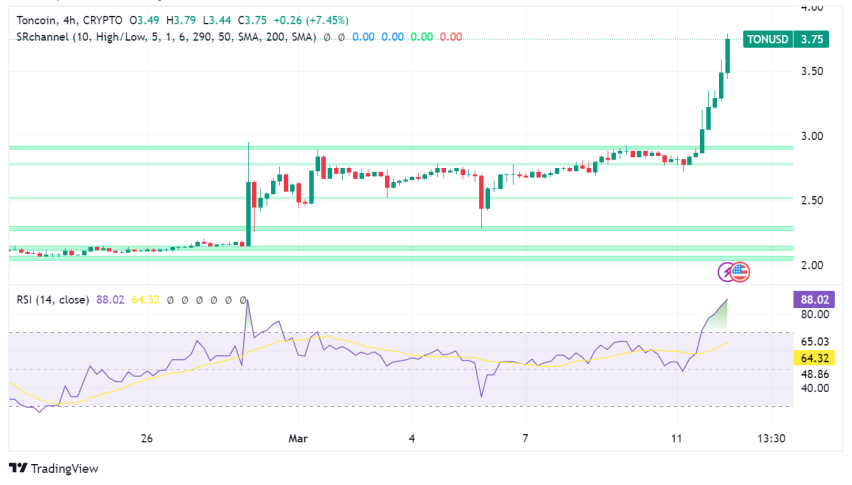Image resolution: width=852 pixels, height=485 pixels.
Task: Click the 11 label on the date axis
Action: 677,439
